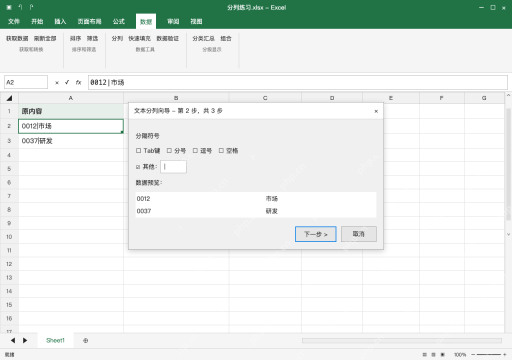Viewport: 512px width, 360px height.
Task: Open the 页面布局 ribbon tab
Action: coord(89,22)
